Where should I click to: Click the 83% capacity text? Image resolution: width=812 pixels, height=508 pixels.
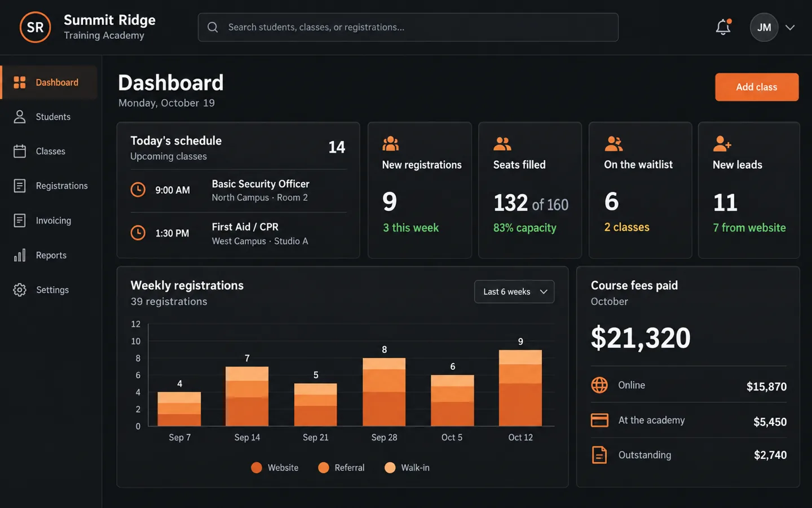point(525,227)
